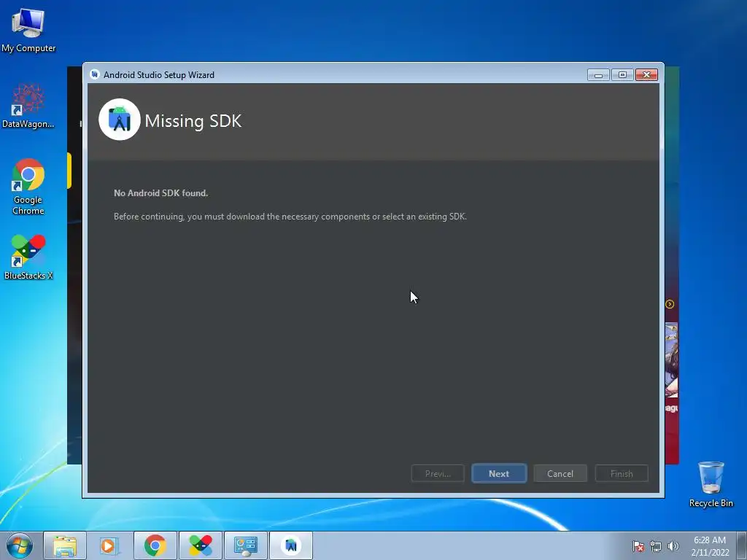Open the Windows Start menu
The height and width of the screenshot is (560, 747).
(x=20, y=545)
